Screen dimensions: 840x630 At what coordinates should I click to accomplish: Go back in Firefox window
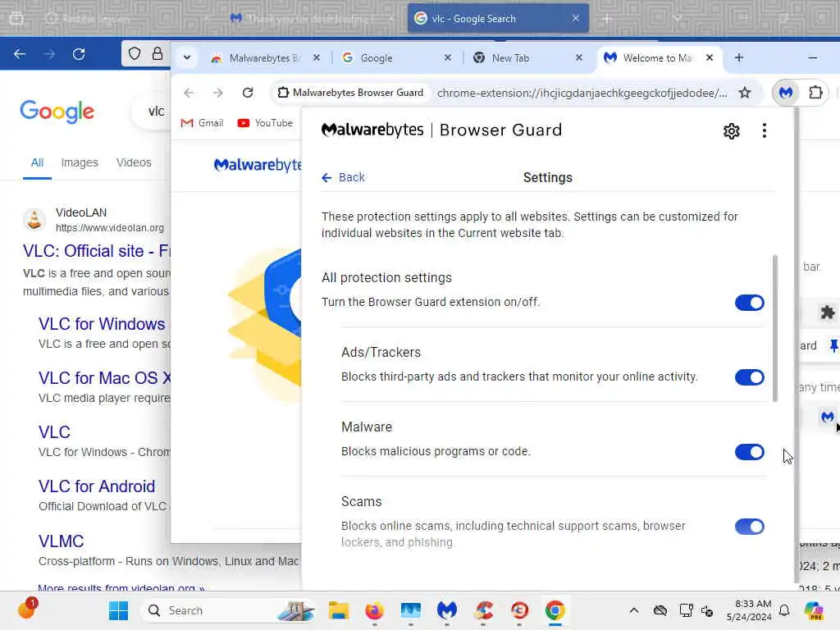click(20, 53)
